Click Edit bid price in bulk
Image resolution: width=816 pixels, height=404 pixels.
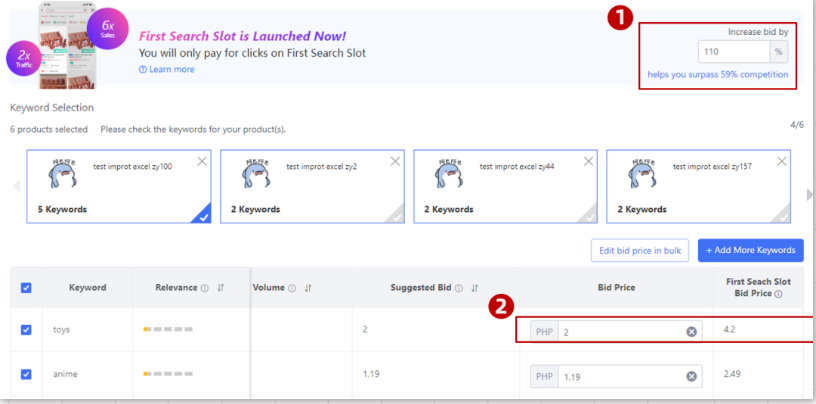tap(638, 250)
